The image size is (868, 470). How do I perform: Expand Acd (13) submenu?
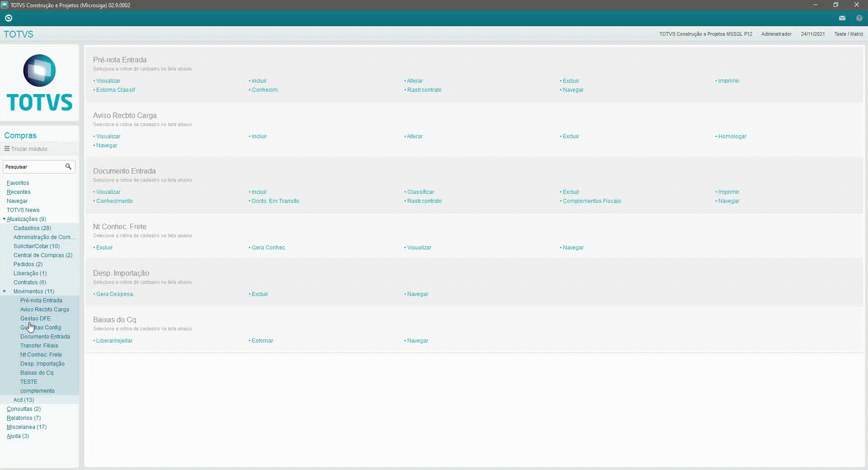coord(24,400)
